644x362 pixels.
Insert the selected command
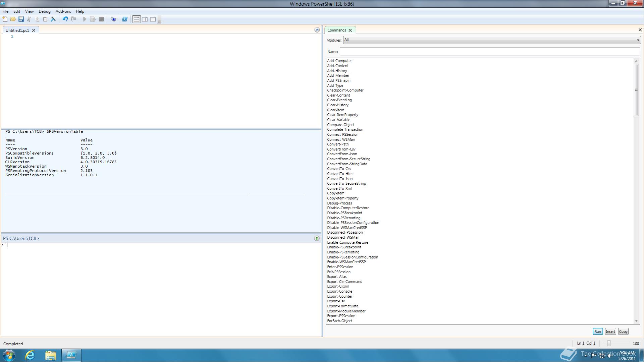(610, 331)
